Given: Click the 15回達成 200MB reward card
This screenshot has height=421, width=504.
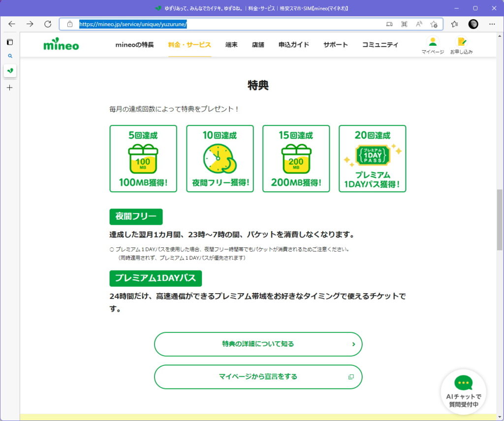Looking at the screenshot, I should 296,159.
